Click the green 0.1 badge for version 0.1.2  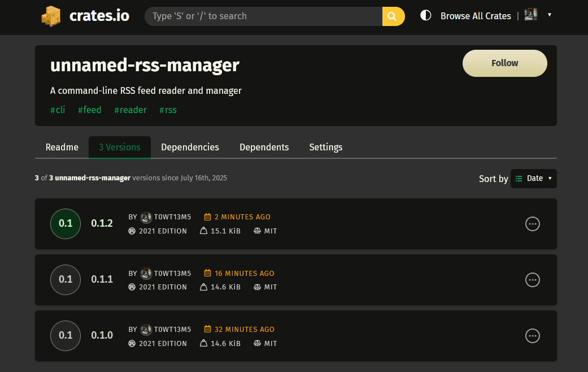(x=66, y=223)
